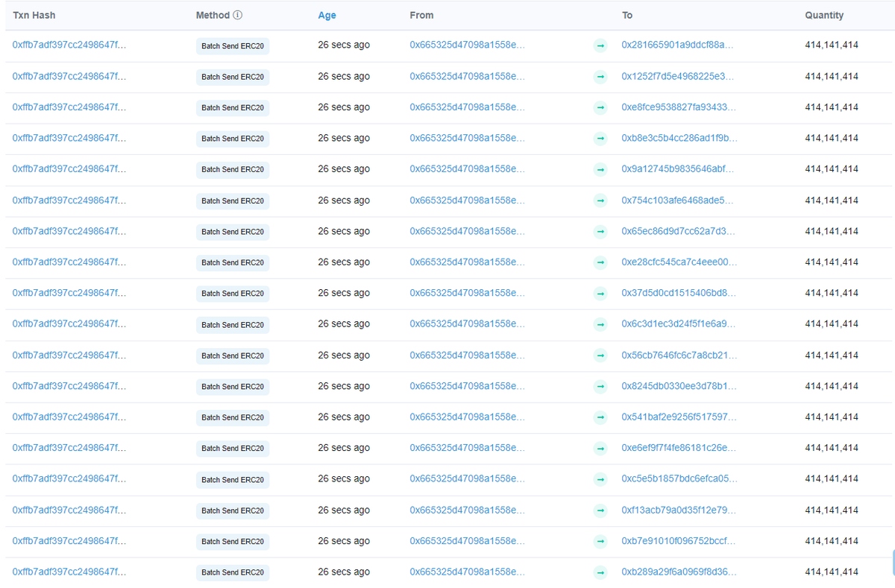Open recipient address 0x281665901a9ddcf88a

tap(677, 45)
